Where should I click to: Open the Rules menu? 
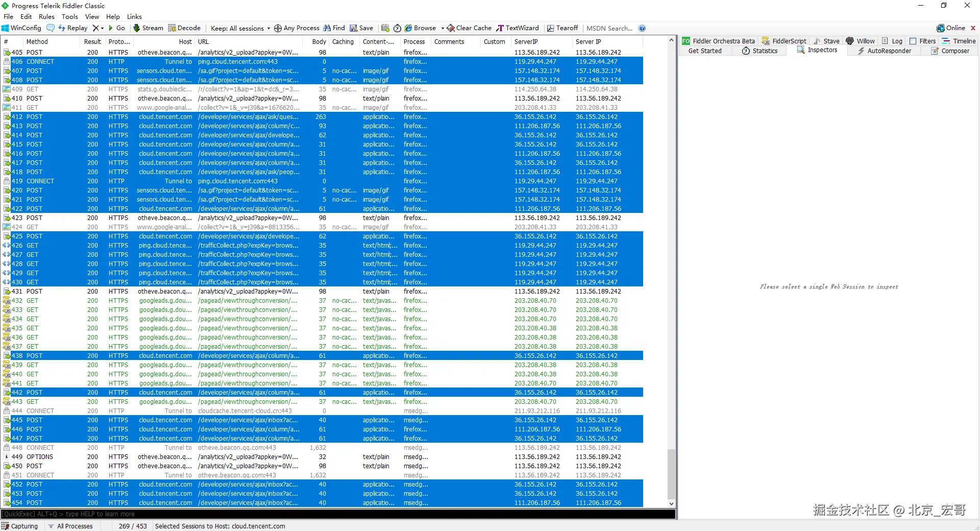click(x=46, y=16)
